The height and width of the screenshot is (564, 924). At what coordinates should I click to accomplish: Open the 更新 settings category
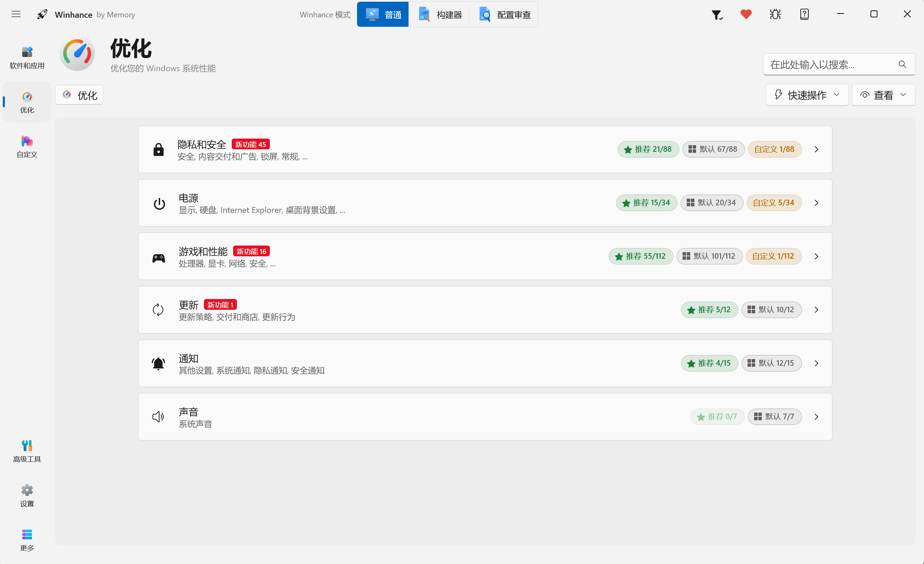485,310
